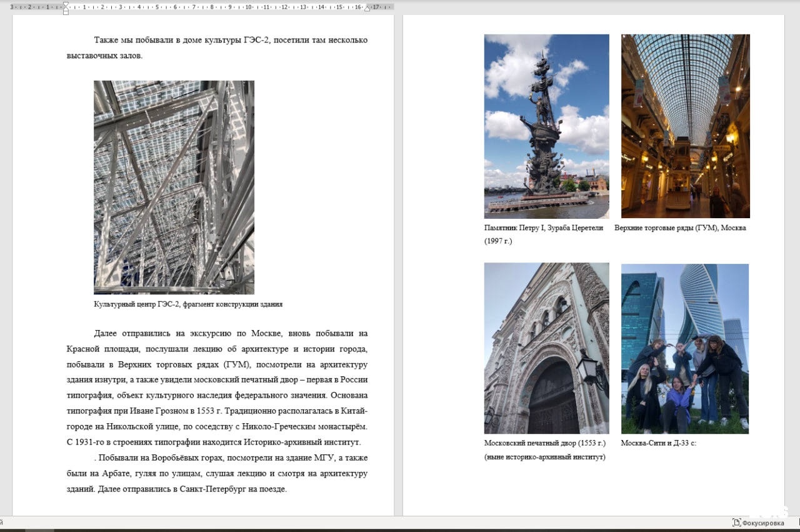Viewport: 800px width, 532px height.
Task: Click the line starting 'были на Арбате, гуляя по улицам'
Action: coord(217,474)
